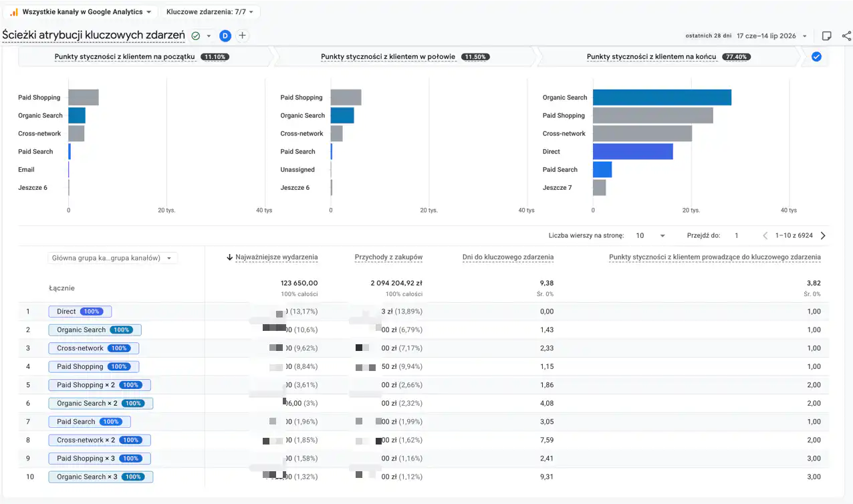Click the blue D segment badge
Screen dimensions: 853x504
pos(225,35)
